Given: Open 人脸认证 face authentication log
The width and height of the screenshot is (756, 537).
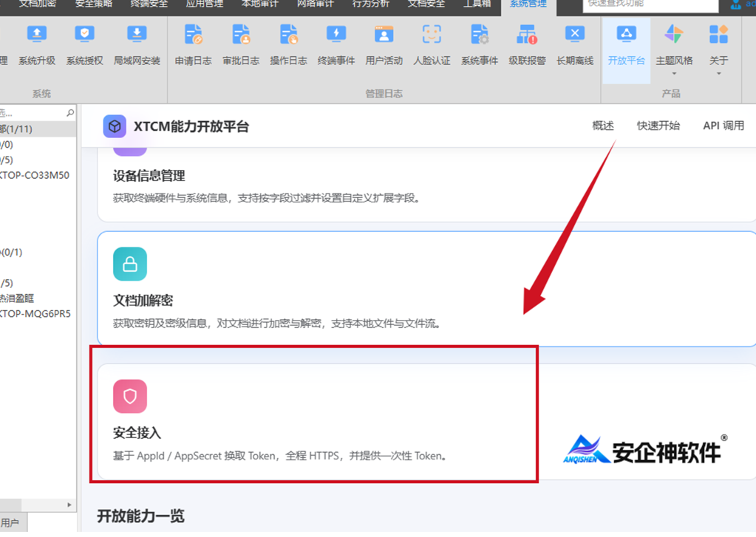Looking at the screenshot, I should [x=432, y=45].
